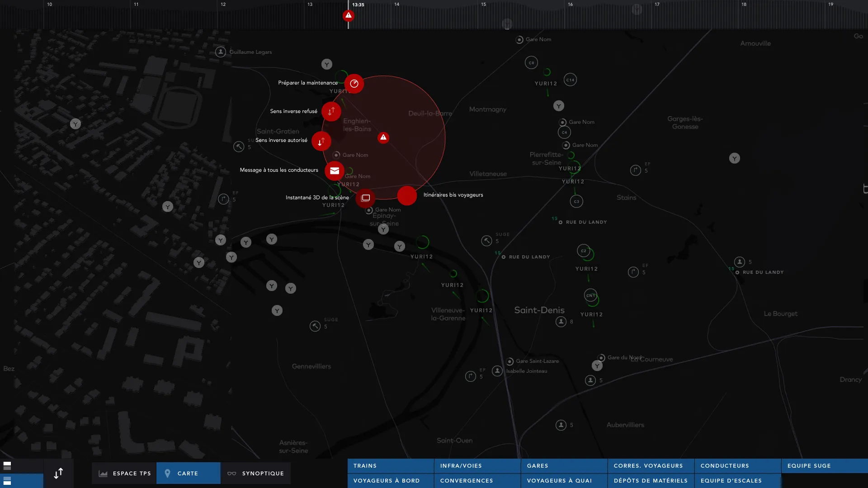Click the 'Sens inverse autorisé' arrows icon
This screenshot has height=488, width=868.
[x=321, y=141]
